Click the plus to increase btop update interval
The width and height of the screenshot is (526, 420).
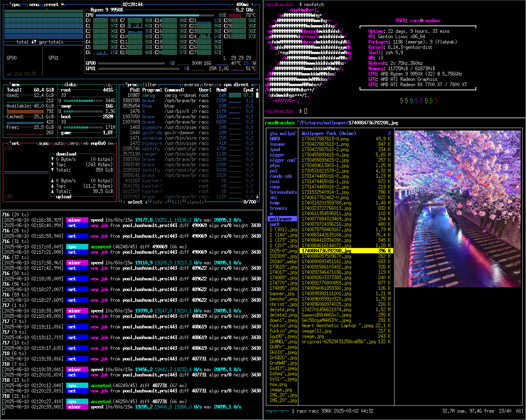pyautogui.click(x=252, y=5)
